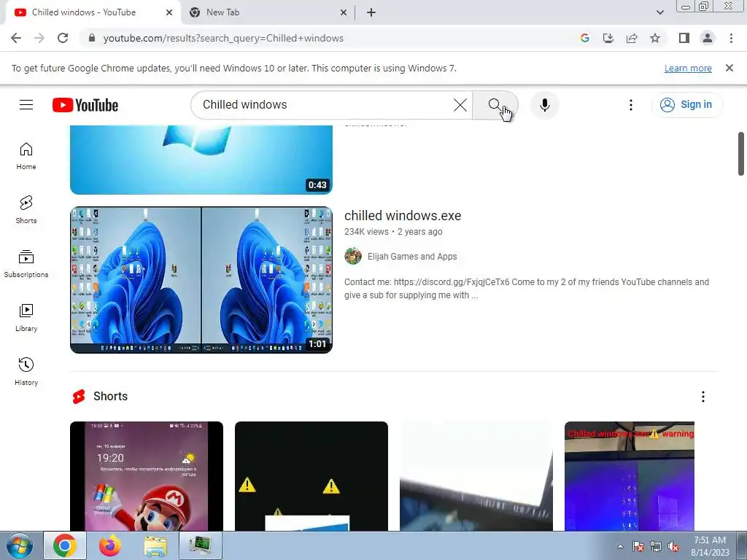Click the YouTube logo
Image resolution: width=747 pixels, height=560 pixels.
(x=85, y=105)
